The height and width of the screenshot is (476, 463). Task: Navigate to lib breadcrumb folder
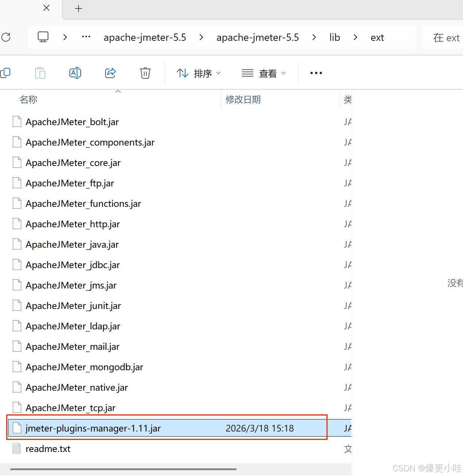click(334, 38)
